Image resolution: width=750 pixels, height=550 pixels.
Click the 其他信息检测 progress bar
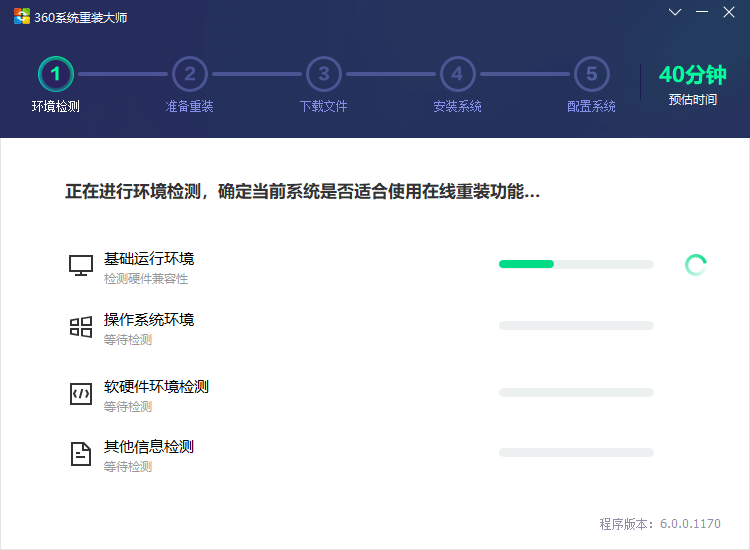pyautogui.click(x=576, y=452)
